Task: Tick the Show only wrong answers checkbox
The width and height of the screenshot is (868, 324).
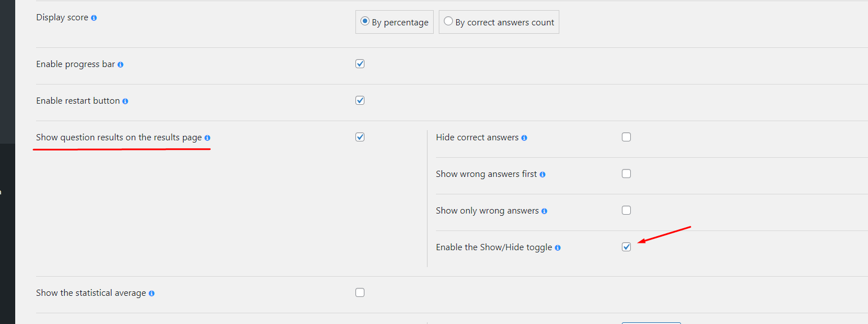Action: (x=626, y=210)
